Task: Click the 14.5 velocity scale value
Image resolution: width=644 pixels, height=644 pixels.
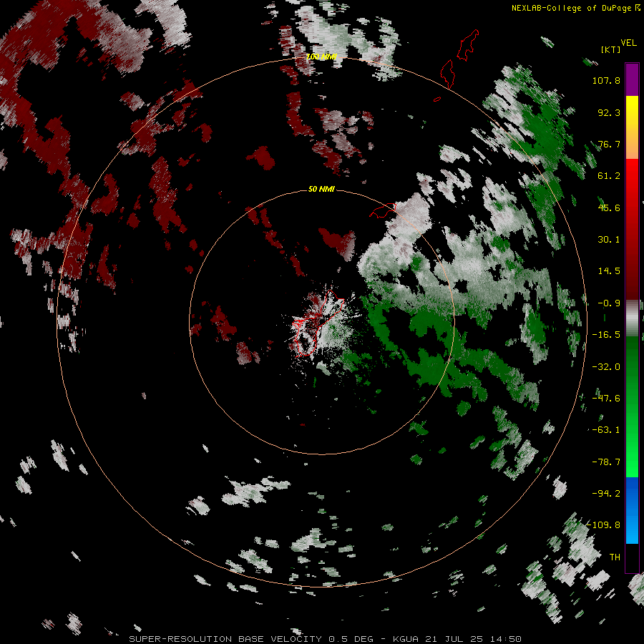Action: 609,271
